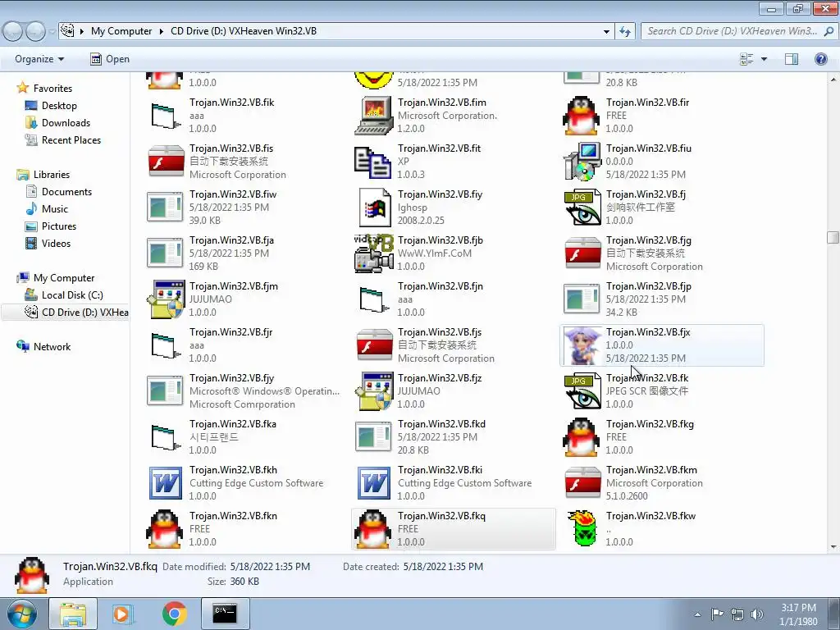This screenshot has width=840, height=630.
Task: Open Network in navigation pane
Action: point(52,347)
